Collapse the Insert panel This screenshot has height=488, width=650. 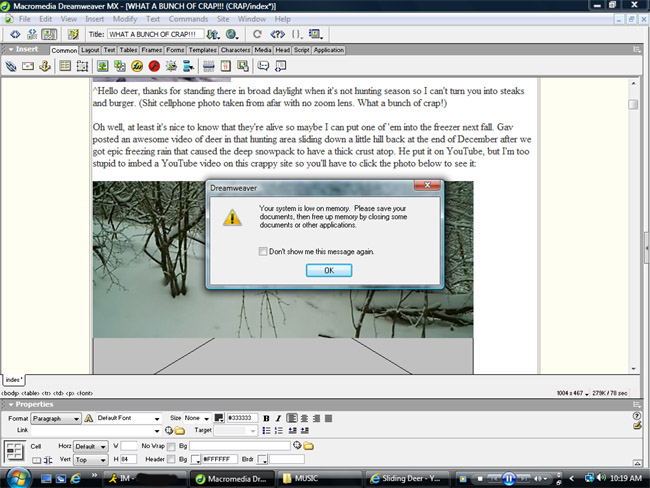[x=11, y=49]
